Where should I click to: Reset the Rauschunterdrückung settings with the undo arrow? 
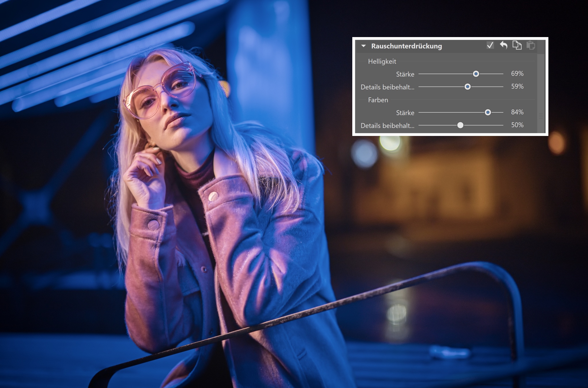click(x=504, y=45)
